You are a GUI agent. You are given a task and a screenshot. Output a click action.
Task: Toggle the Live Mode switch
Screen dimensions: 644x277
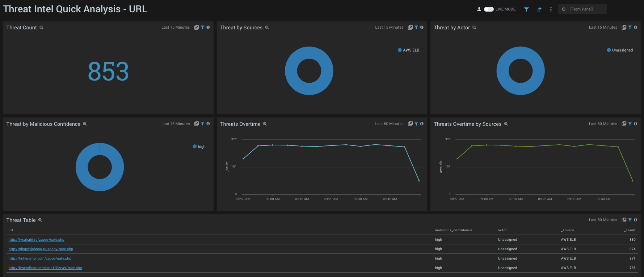(489, 9)
